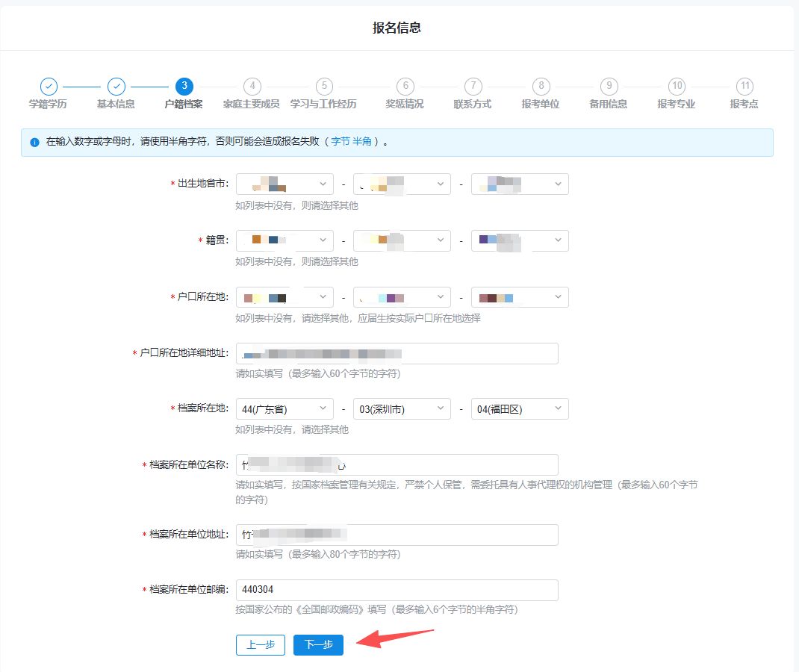
Task: Click the 报考专业 step label
Action: (x=677, y=104)
